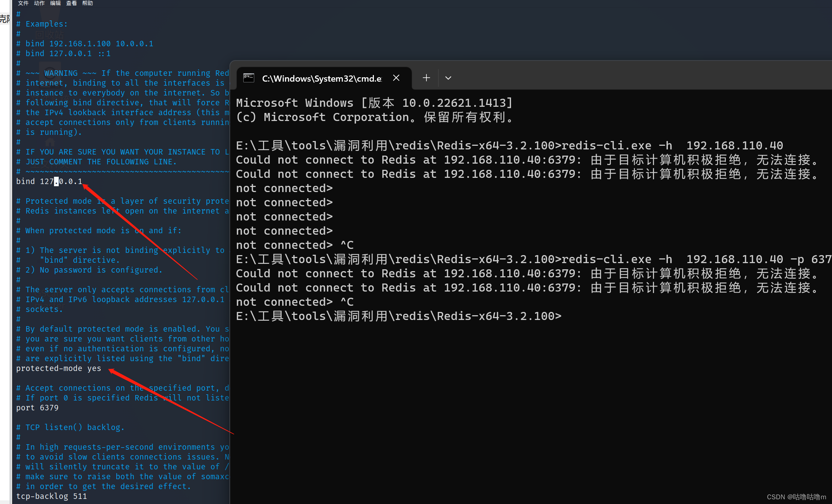Open a new terminal tab with plus
Screen dimensions: 832x504
tap(426, 78)
